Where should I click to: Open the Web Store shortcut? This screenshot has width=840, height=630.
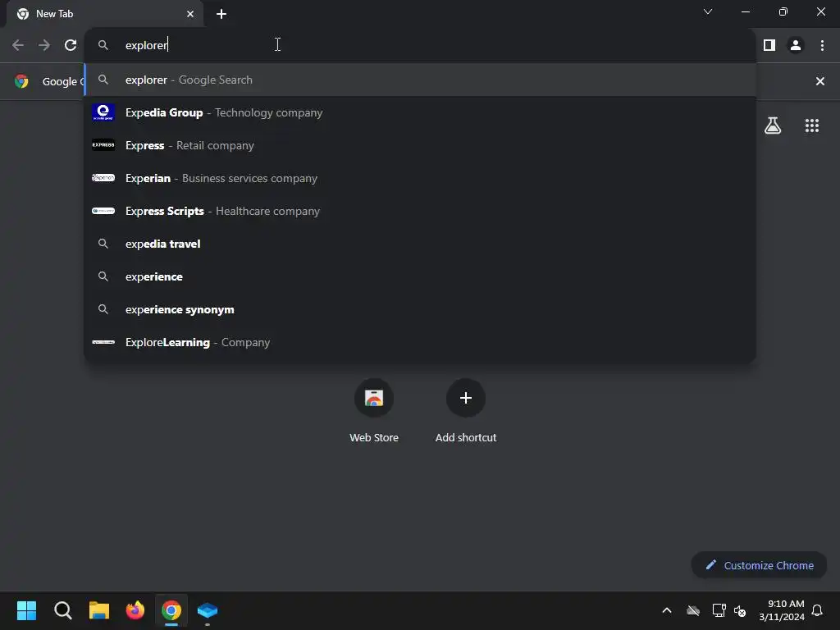pos(374,412)
